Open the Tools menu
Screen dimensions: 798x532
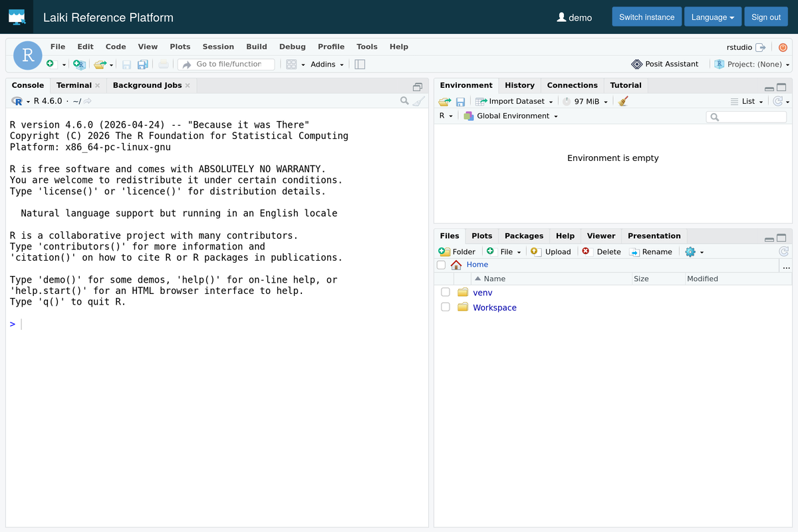(x=366, y=47)
